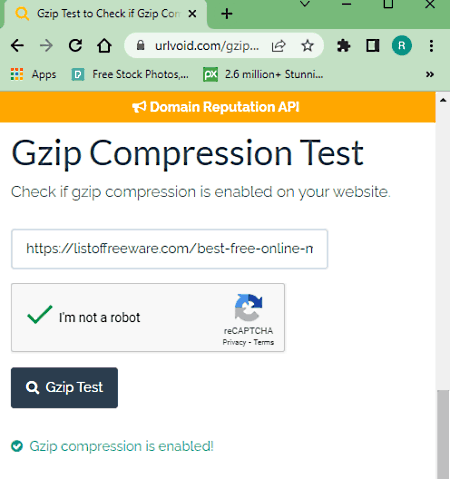Open Free Stock Photos bookmark
Viewport: 450px width, 479px height.
click(130, 74)
